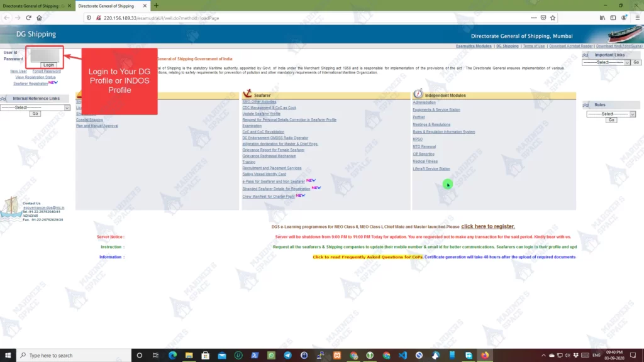Open the New User link
This screenshot has height=362, width=644.
pyautogui.click(x=18, y=72)
